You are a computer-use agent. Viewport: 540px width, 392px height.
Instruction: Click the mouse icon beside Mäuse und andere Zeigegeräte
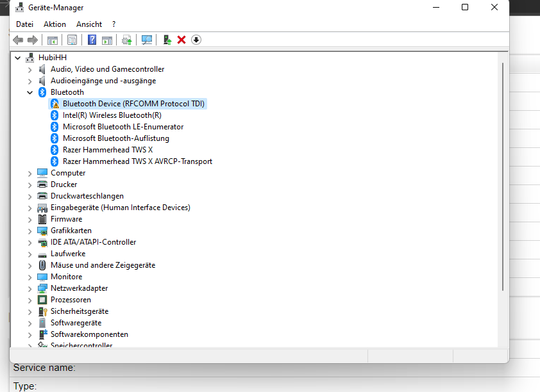[42, 265]
